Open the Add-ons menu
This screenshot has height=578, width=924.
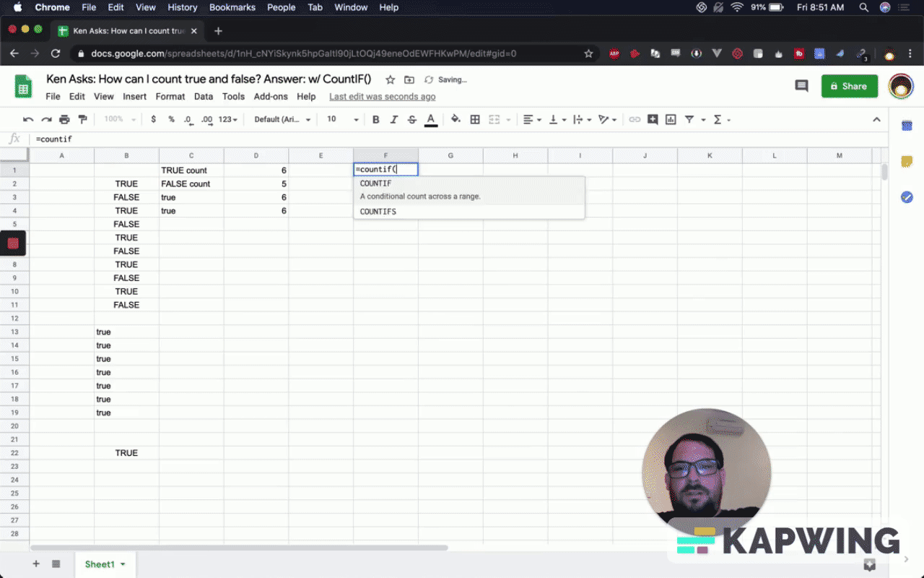271,96
